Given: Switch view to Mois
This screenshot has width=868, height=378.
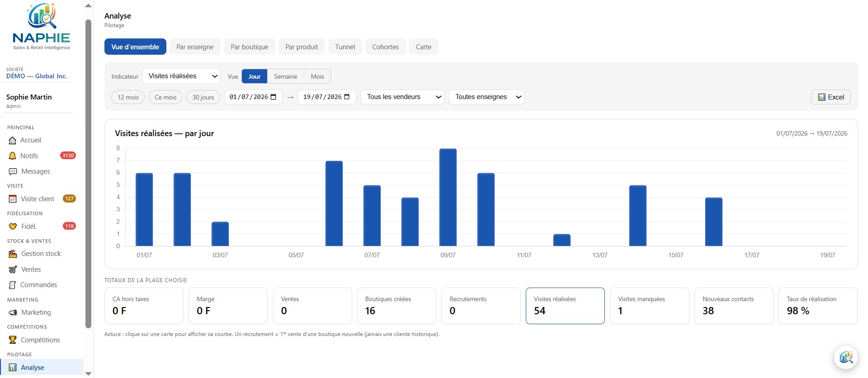Looking at the screenshot, I should [317, 76].
